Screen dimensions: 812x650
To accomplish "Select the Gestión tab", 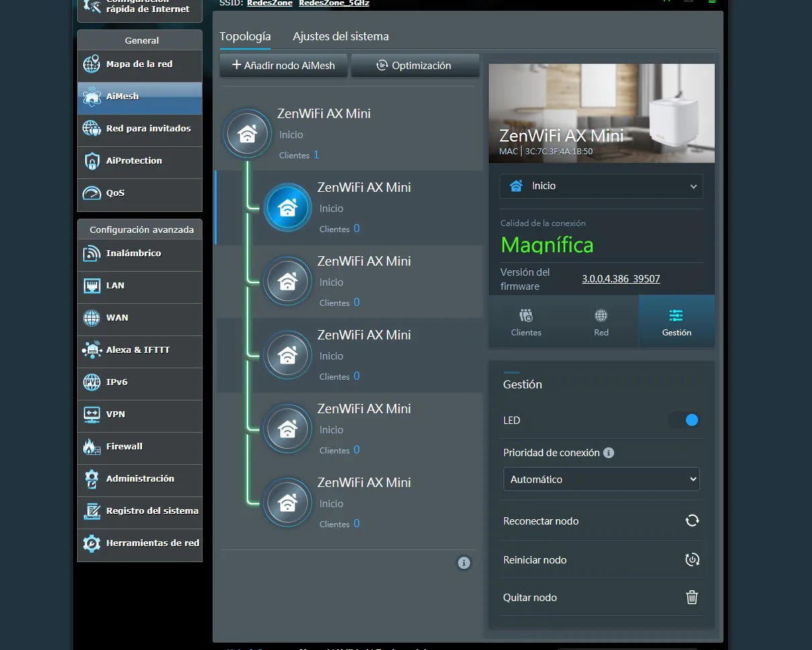I will 677,322.
